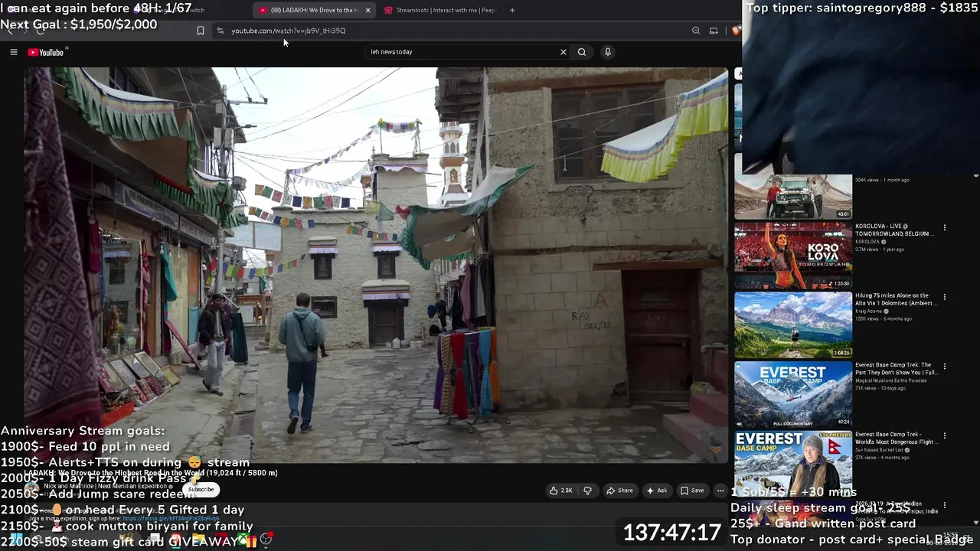This screenshot has width=980, height=551.
Task: Close the LADAKH YouTube tab
Action: point(367,10)
